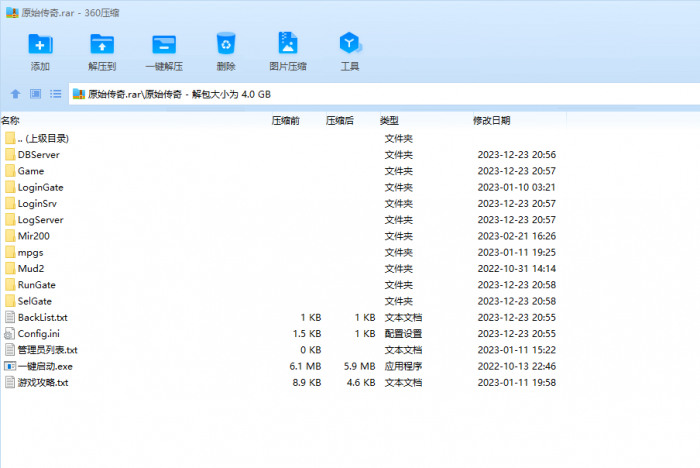
Task: Sort by 压缩前 size column header
Action: tap(285, 120)
